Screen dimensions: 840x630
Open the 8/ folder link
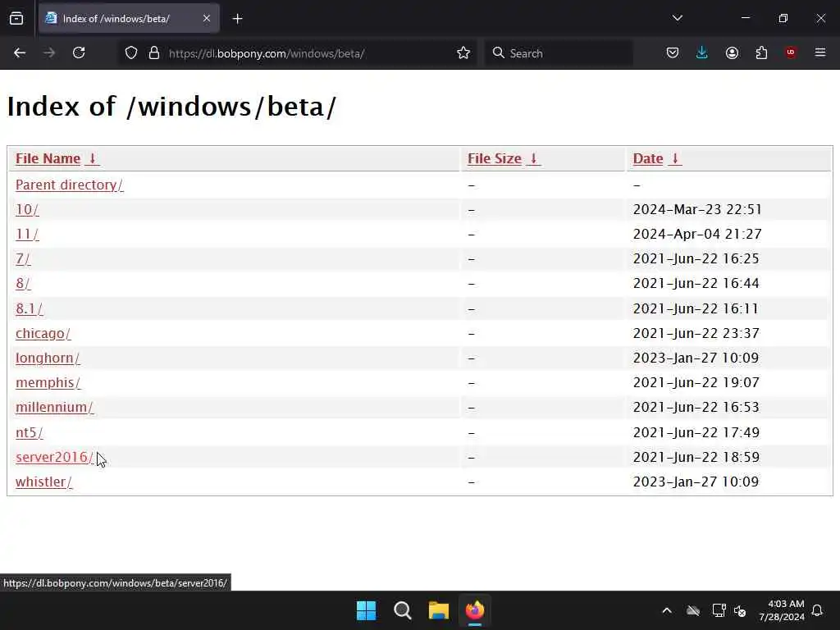pyautogui.click(x=23, y=283)
